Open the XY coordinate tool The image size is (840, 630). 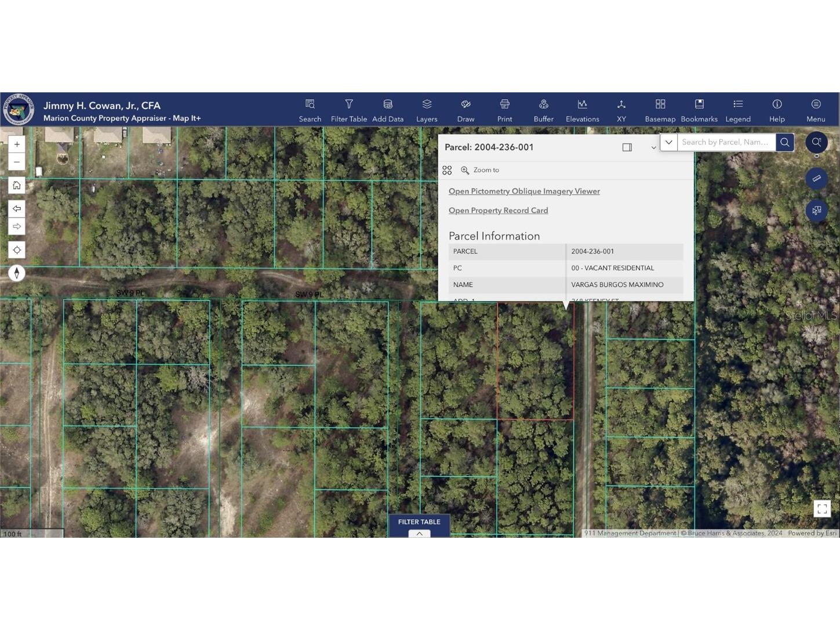click(621, 110)
